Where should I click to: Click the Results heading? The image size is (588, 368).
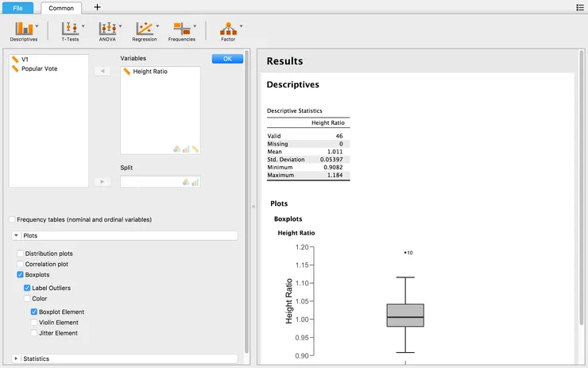coord(284,61)
